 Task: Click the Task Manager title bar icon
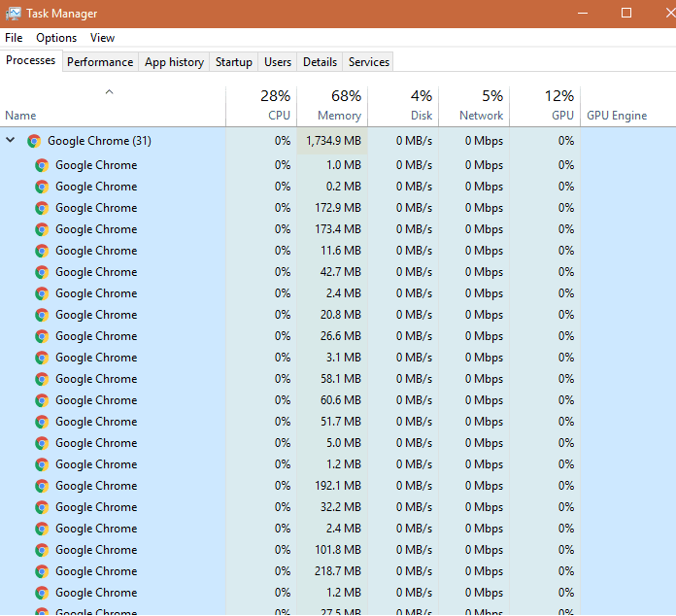coord(13,14)
